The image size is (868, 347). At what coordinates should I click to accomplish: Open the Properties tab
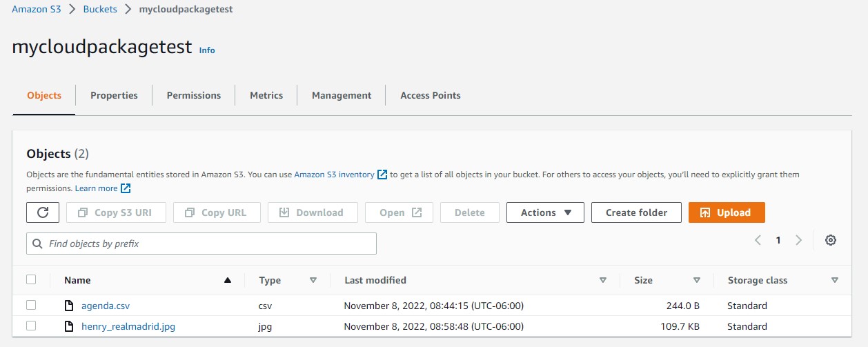(114, 95)
